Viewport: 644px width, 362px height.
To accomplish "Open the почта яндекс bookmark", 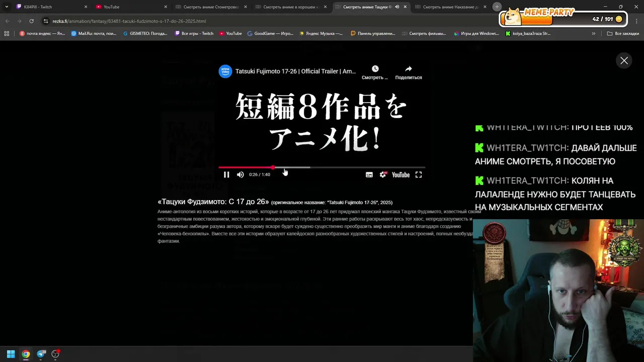I will pyautogui.click(x=42, y=34).
